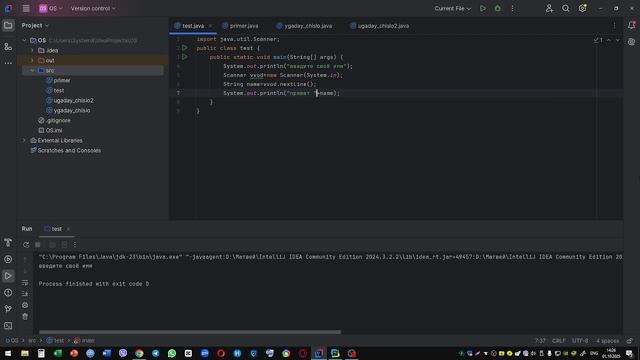Open the Project tool window folder icon
640x360 pixels.
click(8, 25)
